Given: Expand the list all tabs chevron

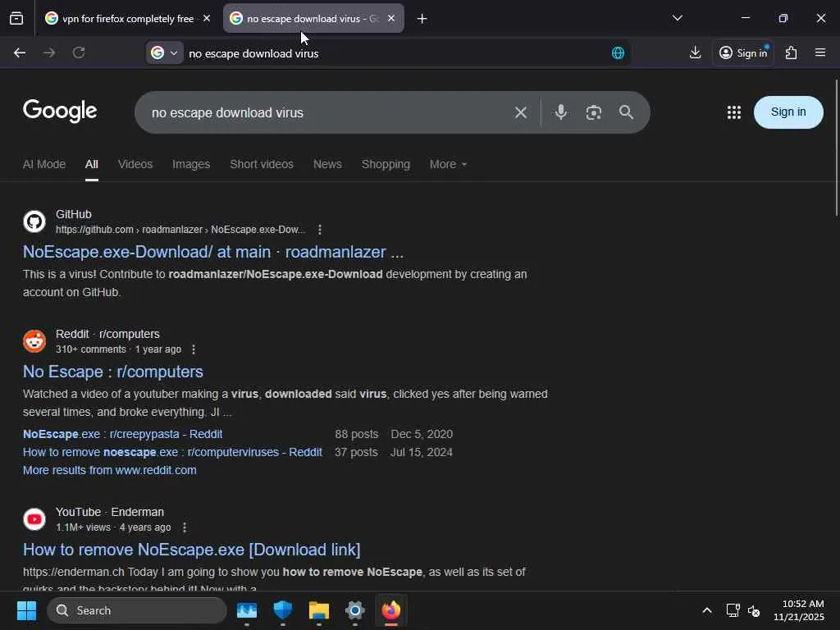Looking at the screenshot, I should [x=677, y=18].
